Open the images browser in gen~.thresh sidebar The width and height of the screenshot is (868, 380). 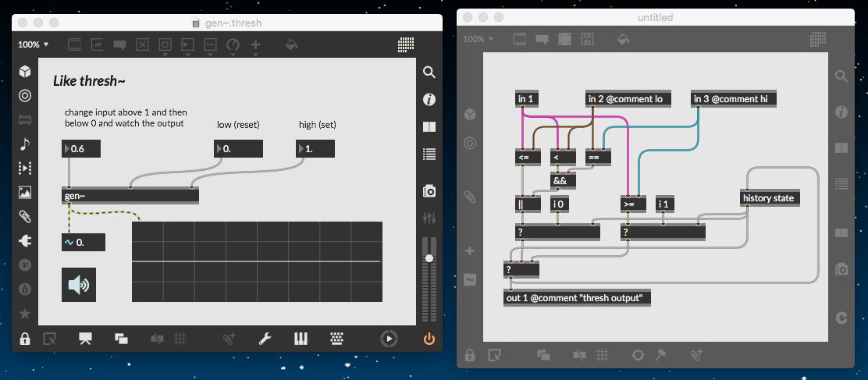click(x=25, y=193)
